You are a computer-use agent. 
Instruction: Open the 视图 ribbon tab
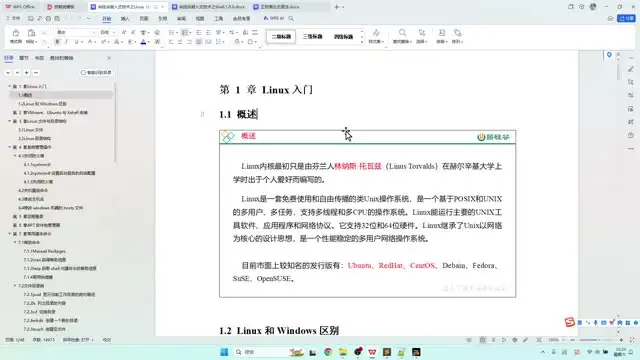[200, 19]
